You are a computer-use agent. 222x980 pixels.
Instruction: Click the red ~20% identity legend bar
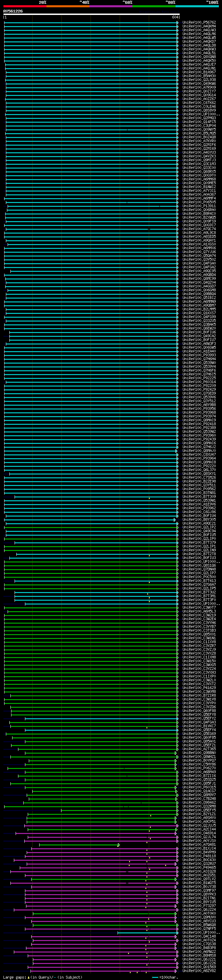coord(25,6)
